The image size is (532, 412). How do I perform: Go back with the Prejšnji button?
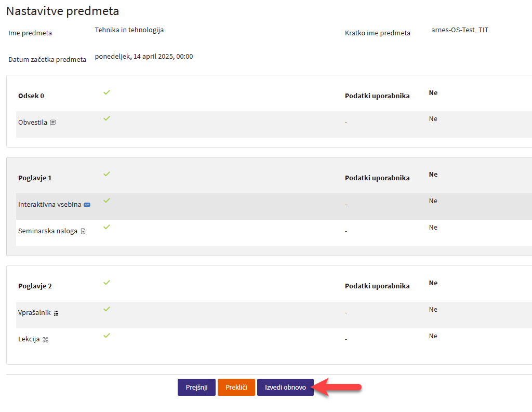click(x=196, y=388)
